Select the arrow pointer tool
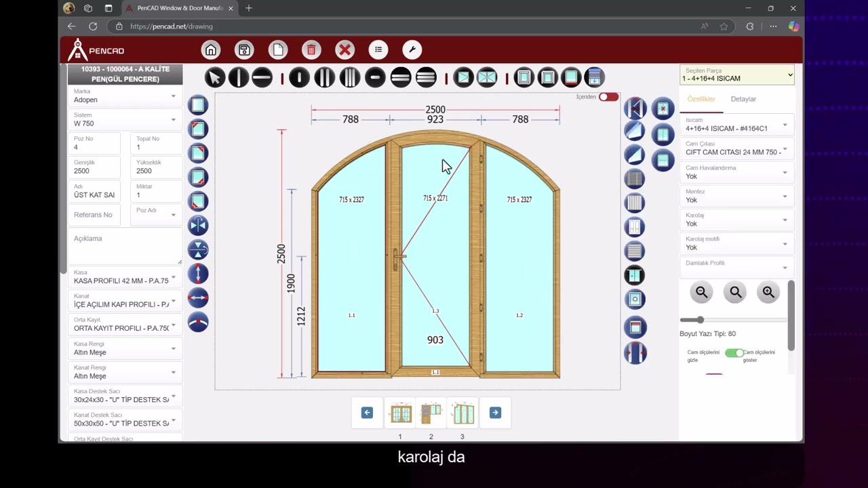 (x=215, y=77)
